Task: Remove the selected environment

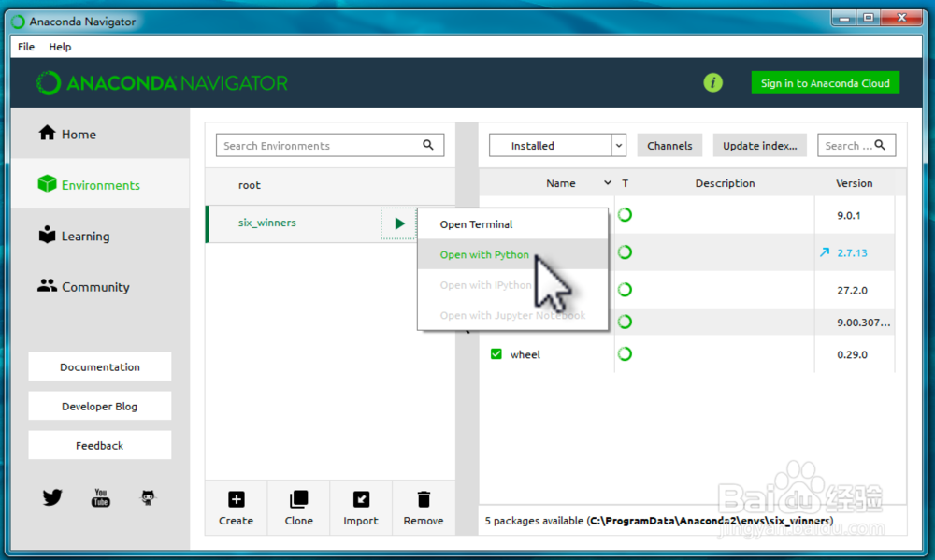Action: (x=424, y=509)
